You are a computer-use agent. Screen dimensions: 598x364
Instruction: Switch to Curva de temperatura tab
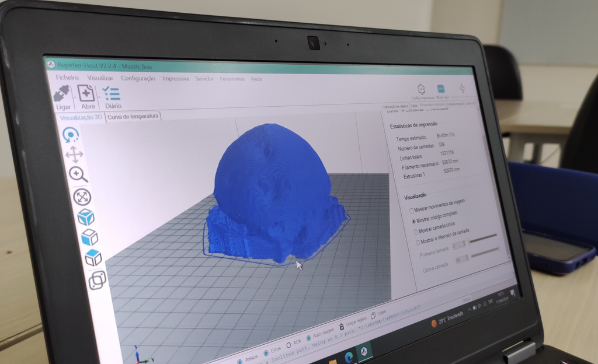(x=133, y=116)
